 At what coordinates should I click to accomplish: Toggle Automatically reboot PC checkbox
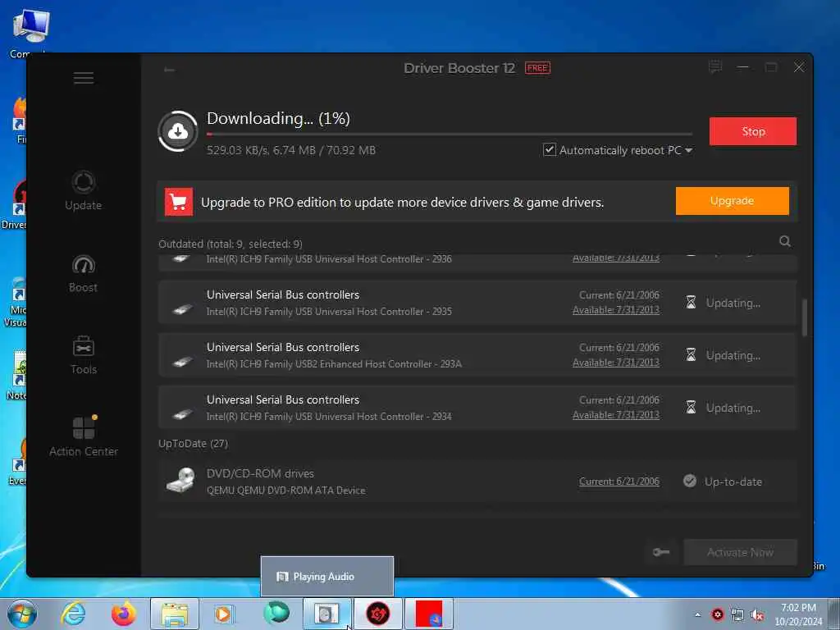[549, 149]
